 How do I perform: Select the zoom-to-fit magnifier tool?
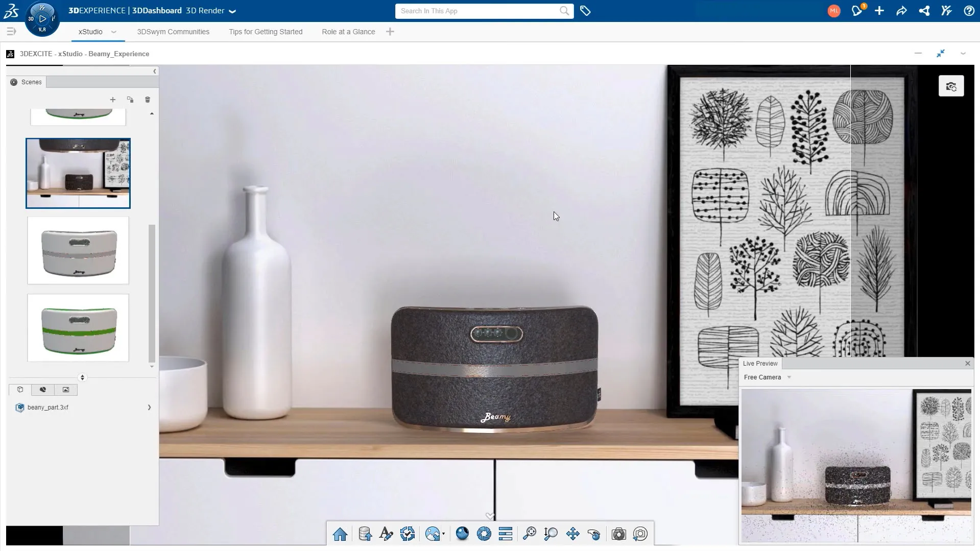coord(530,534)
